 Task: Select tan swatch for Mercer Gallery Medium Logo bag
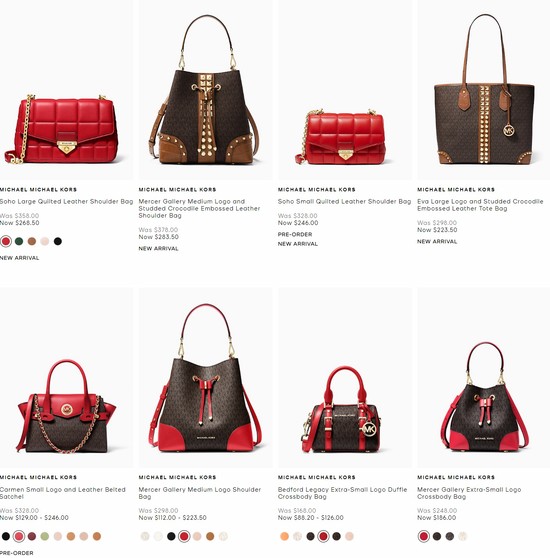(x=210, y=536)
